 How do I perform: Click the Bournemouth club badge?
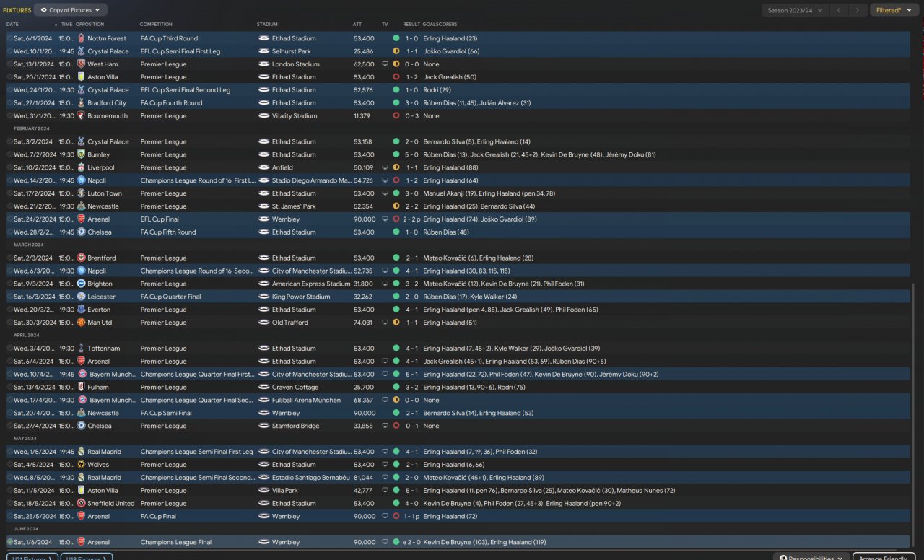click(81, 115)
